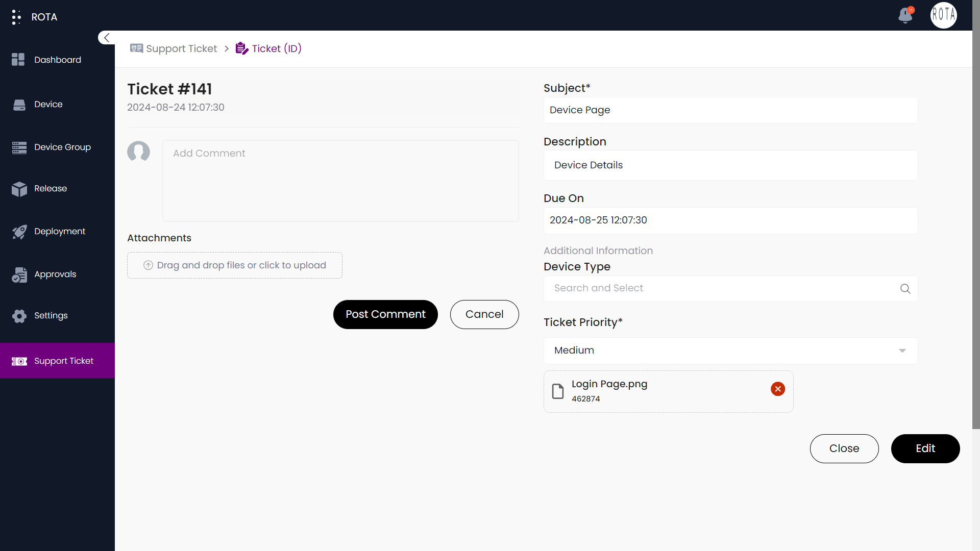The width and height of the screenshot is (980, 551).
Task: Click the Approvals document icon
Action: tap(19, 274)
